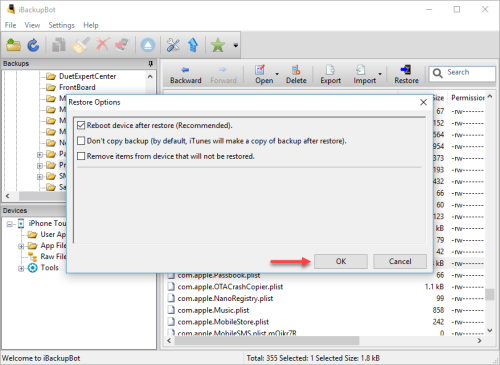
Task: Collapse the iPhone device tree node
Action: [x=10, y=224]
